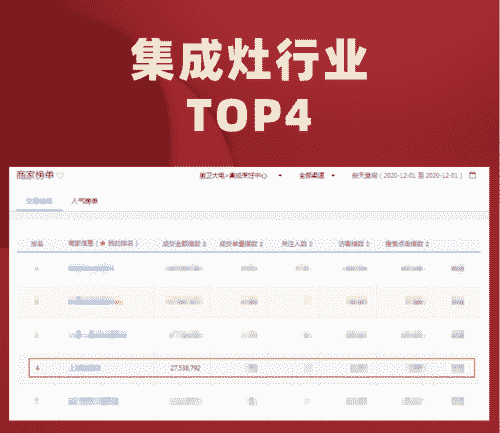Select the 交易榜单 tab
This screenshot has width=500, height=433.
click(x=39, y=201)
